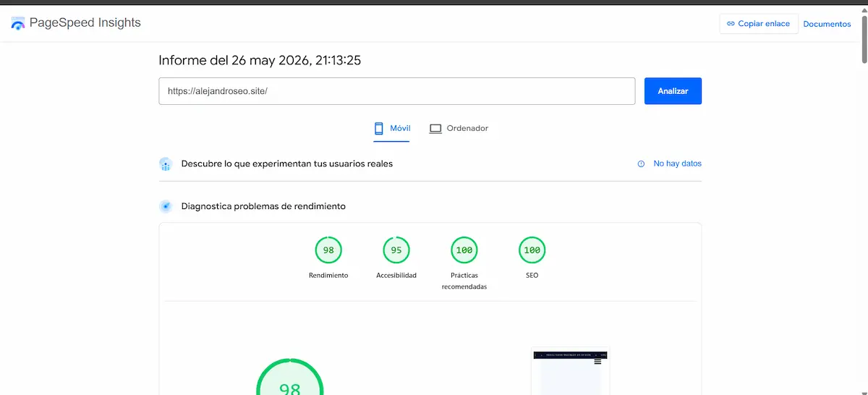868x395 pixels.
Task: Select the SEO score gauge 100
Action: [x=532, y=250]
